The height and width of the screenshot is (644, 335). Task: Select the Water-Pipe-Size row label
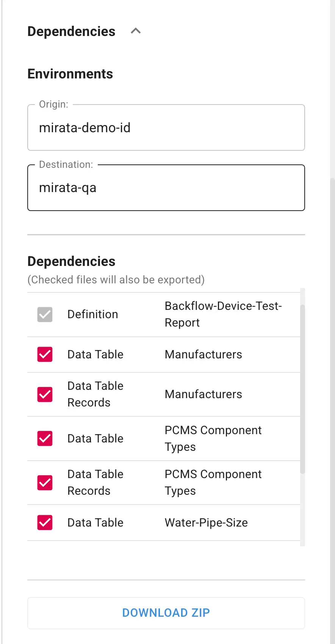tap(206, 522)
